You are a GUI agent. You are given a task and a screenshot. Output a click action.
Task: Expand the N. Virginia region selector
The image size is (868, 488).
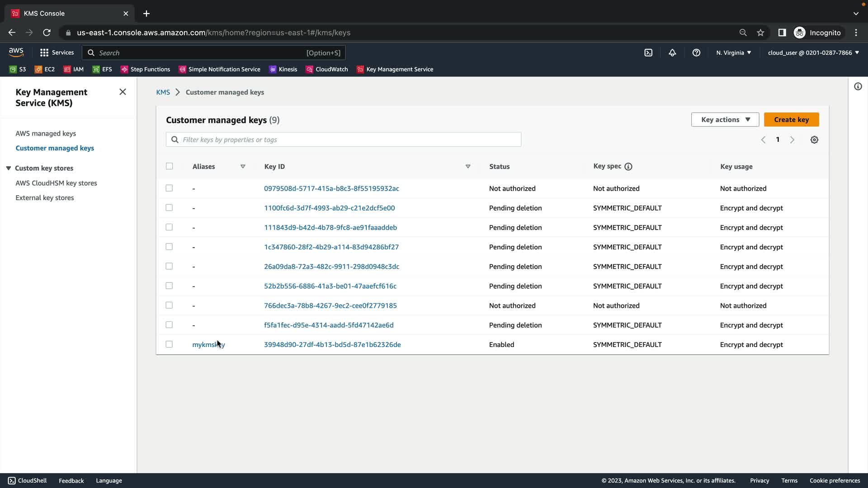733,53
